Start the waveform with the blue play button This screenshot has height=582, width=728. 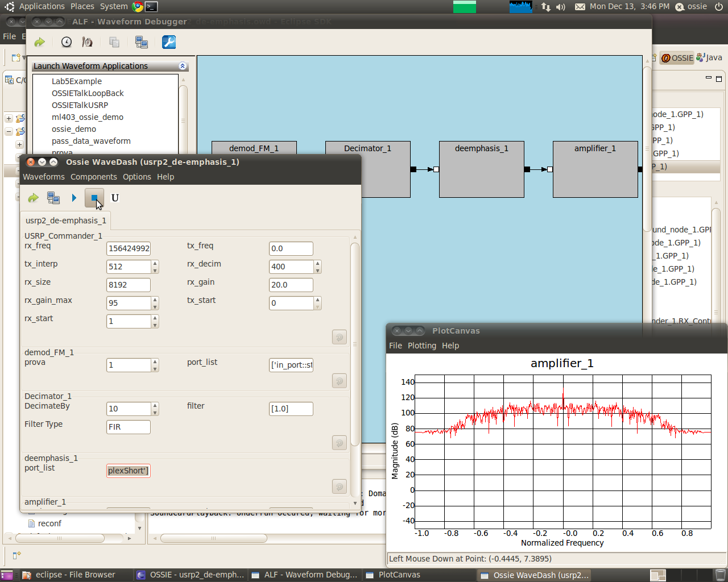pyautogui.click(x=74, y=198)
